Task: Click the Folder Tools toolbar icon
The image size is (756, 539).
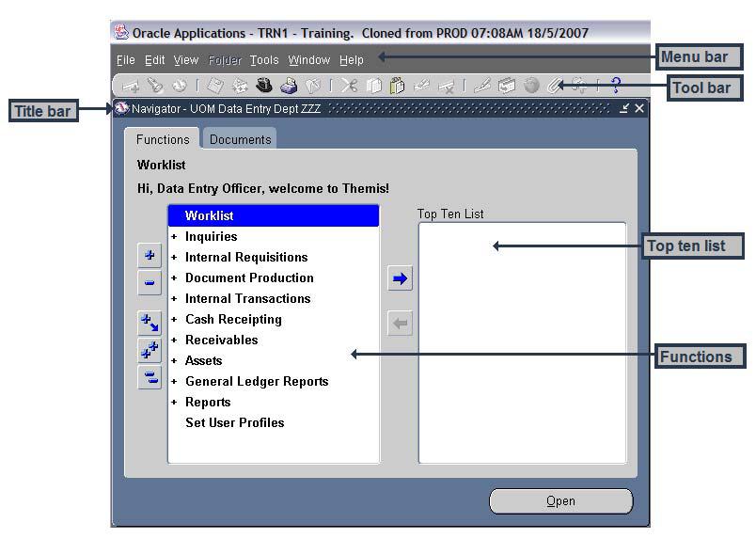Action: 579,86
